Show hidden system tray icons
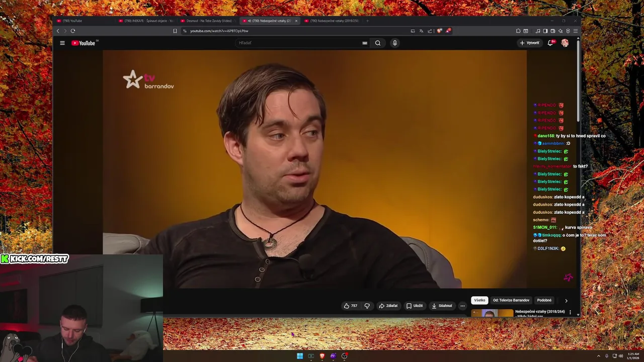The height and width of the screenshot is (362, 644). (599, 356)
